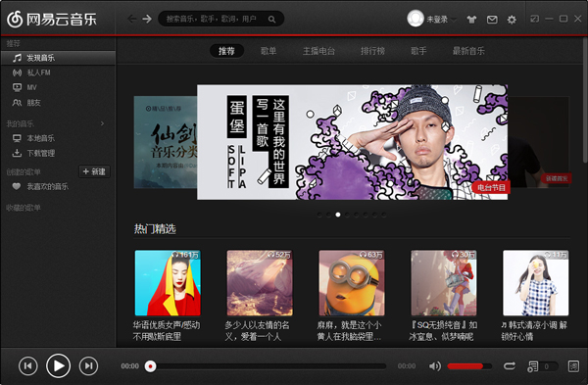Select the second carousel dot

pyautogui.click(x=328, y=215)
